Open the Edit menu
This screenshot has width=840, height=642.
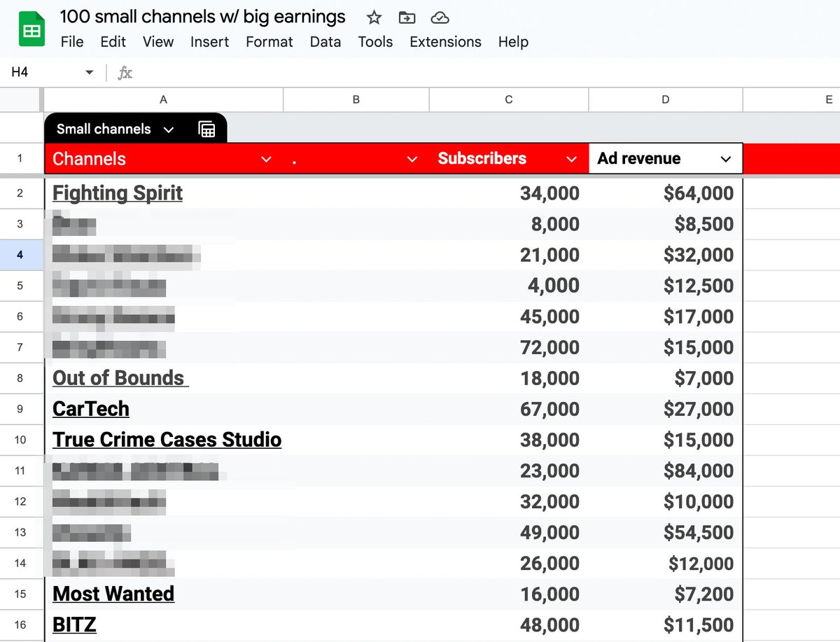pos(113,42)
